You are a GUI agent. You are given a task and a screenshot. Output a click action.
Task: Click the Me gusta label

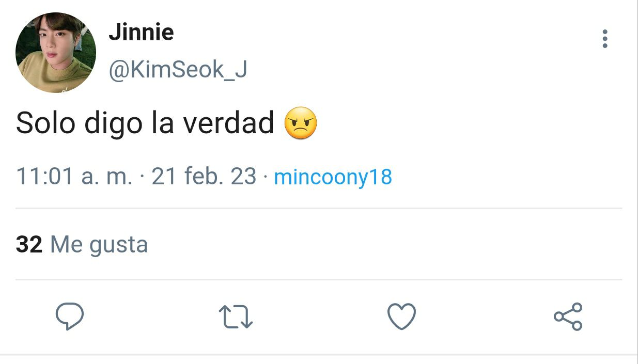99,245
